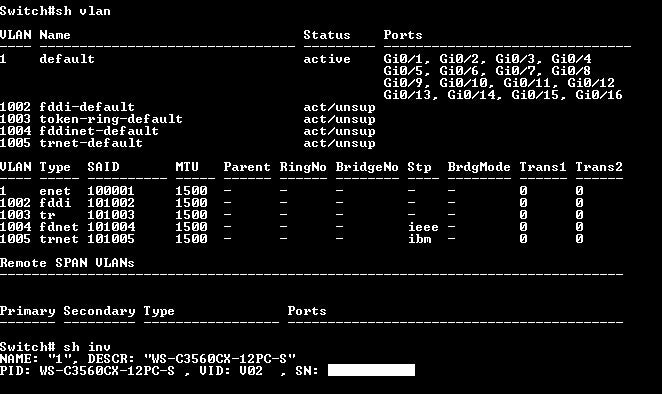Click the 'Switch#sh vlan' command line
This screenshot has height=394, width=662.
click(55, 11)
